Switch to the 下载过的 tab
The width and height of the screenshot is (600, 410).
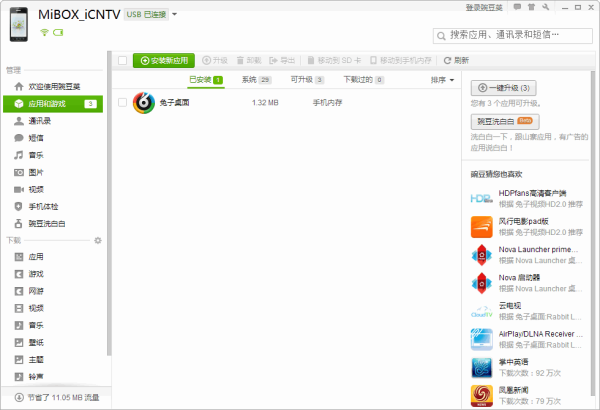[x=364, y=80]
